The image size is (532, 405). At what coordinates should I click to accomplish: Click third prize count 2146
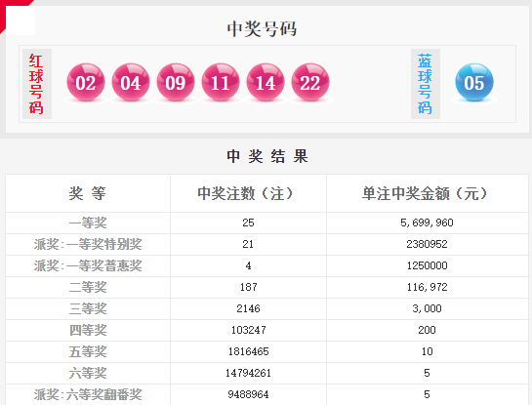pos(248,308)
